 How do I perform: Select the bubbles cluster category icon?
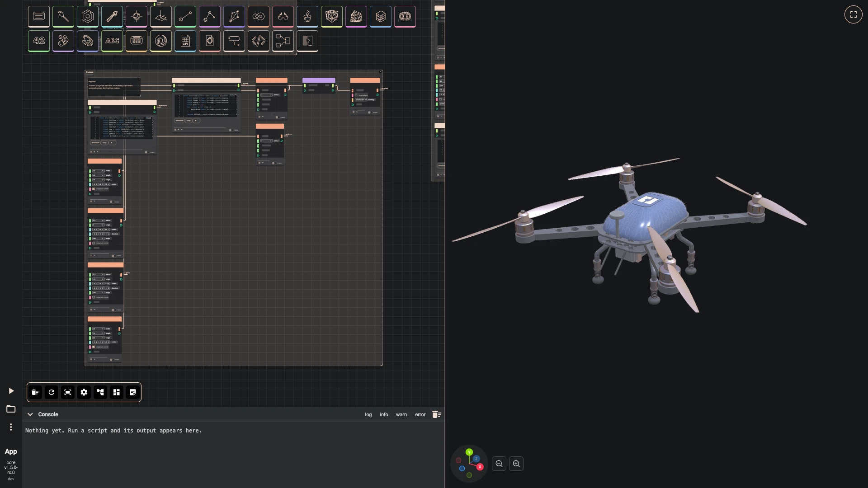tap(63, 41)
